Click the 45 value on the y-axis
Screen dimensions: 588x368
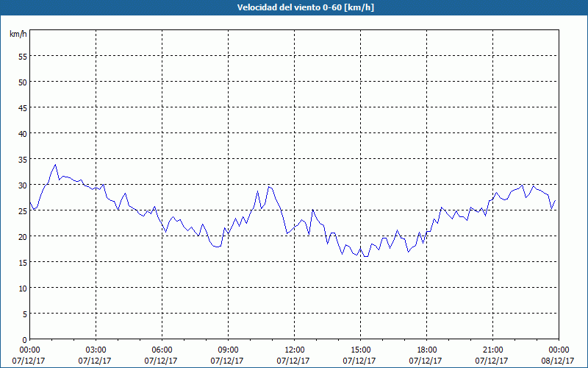pos(23,107)
